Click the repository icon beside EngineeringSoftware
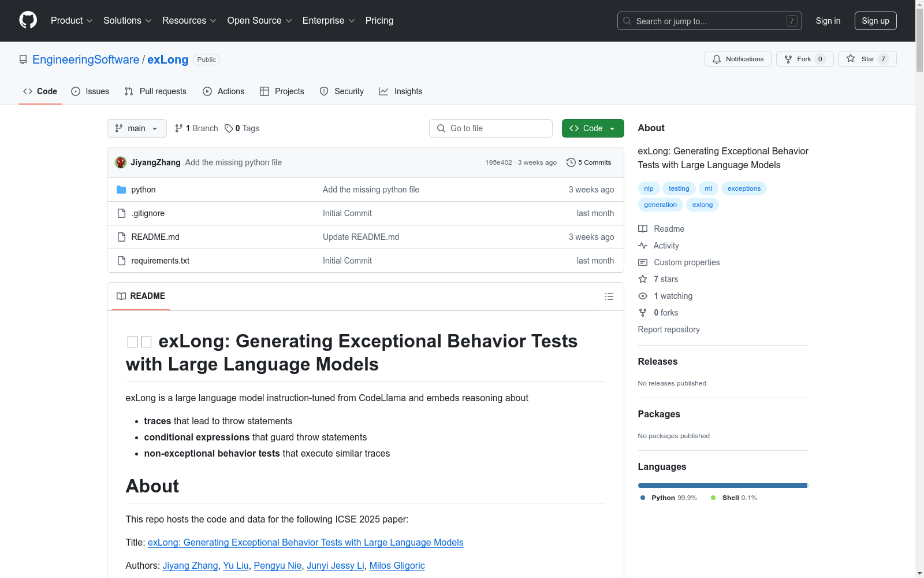The image size is (924, 578). tap(23, 60)
